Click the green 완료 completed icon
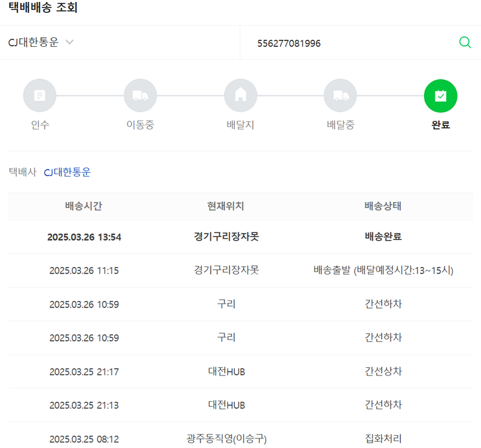Screen dimensions: 481x448 point(441,96)
